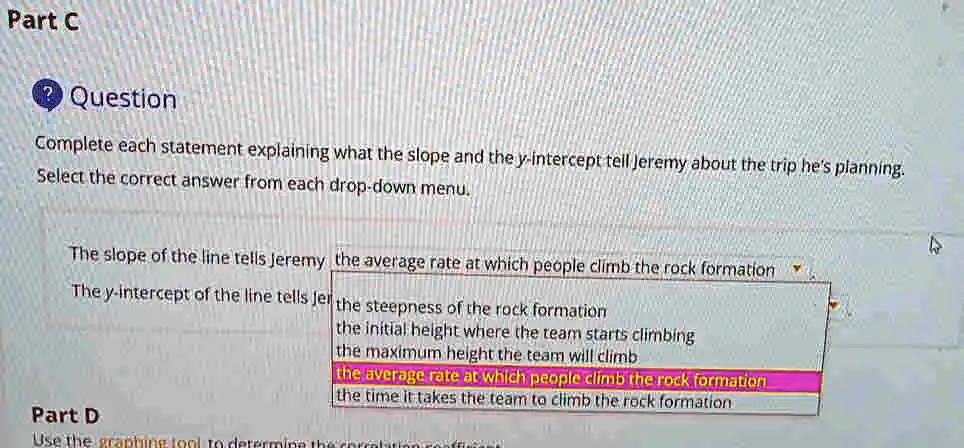Choose 'the initial height where the team starts climbing'
Viewport: 964px width, 448px height.
(515, 334)
